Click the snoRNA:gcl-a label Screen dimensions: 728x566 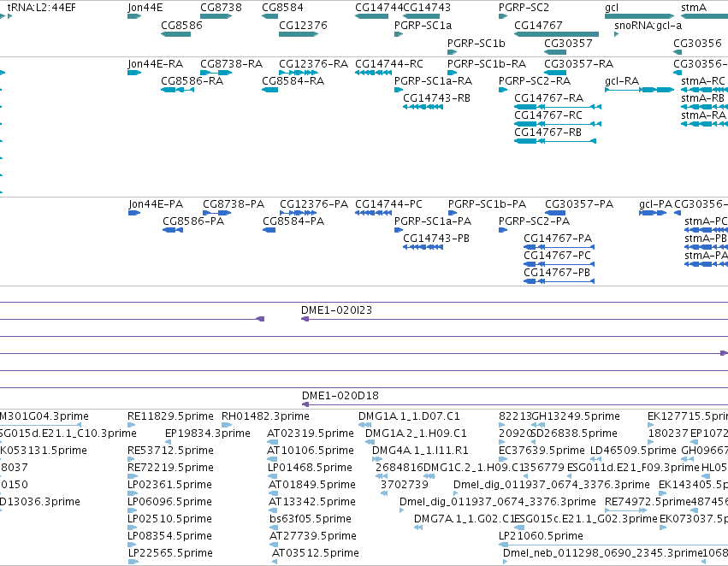[x=648, y=26]
